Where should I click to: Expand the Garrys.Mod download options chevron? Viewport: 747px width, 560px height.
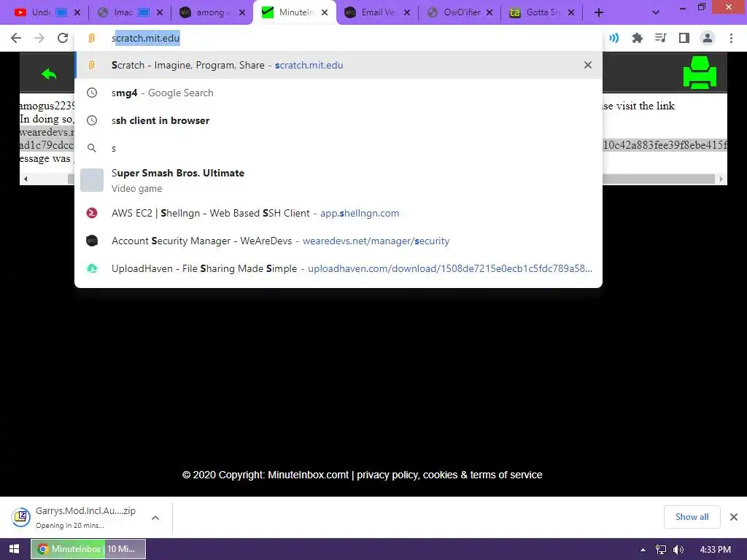(x=155, y=518)
